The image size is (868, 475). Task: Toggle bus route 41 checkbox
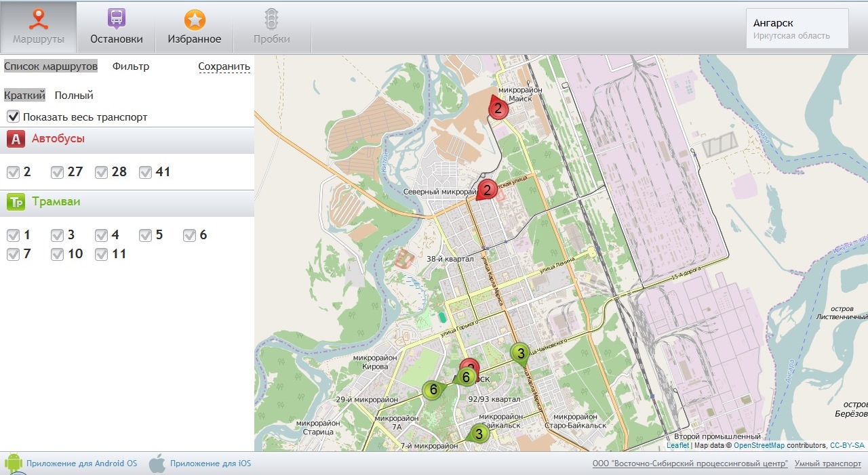pos(145,172)
